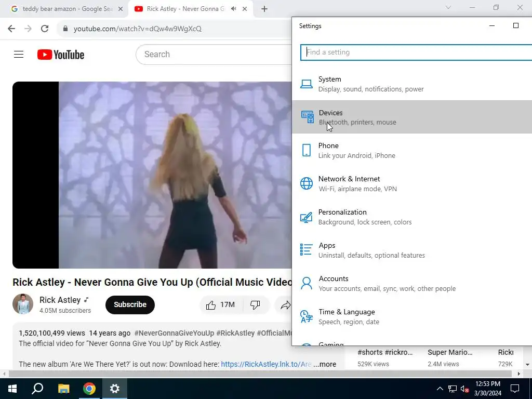Go back with the browser back arrow
Screen dimensions: 532x399
pyautogui.click(x=11, y=29)
